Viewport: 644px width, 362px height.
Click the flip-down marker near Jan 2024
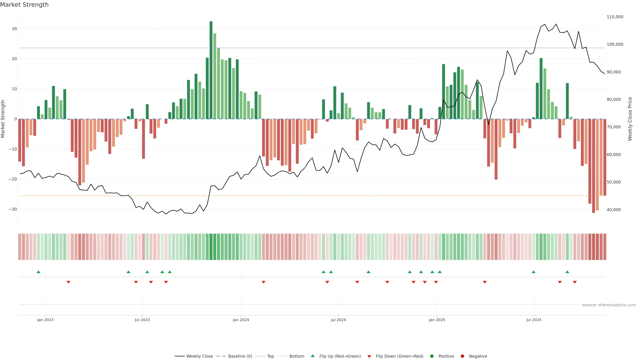click(263, 282)
